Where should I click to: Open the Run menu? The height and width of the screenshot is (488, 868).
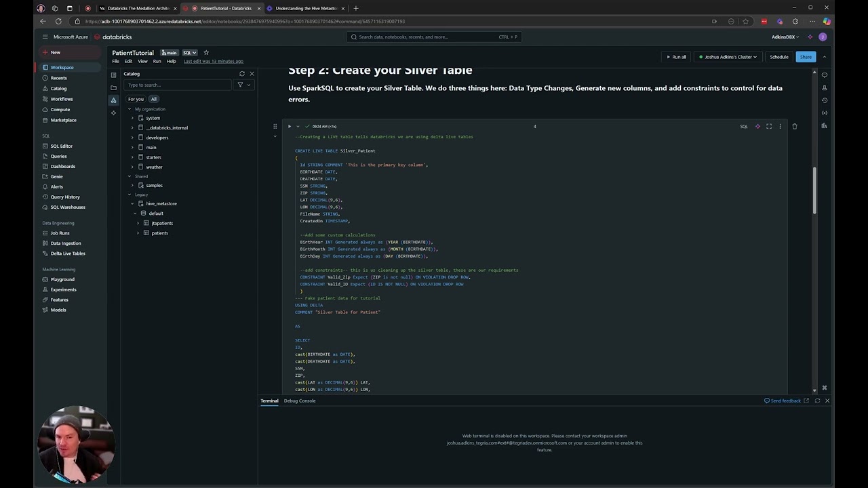click(x=157, y=61)
